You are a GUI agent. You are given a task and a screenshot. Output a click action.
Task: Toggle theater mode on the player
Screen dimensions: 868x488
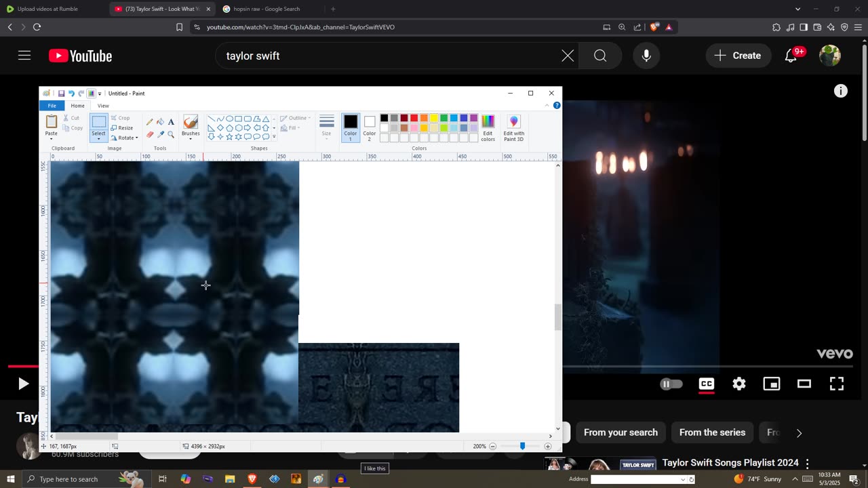(804, 384)
